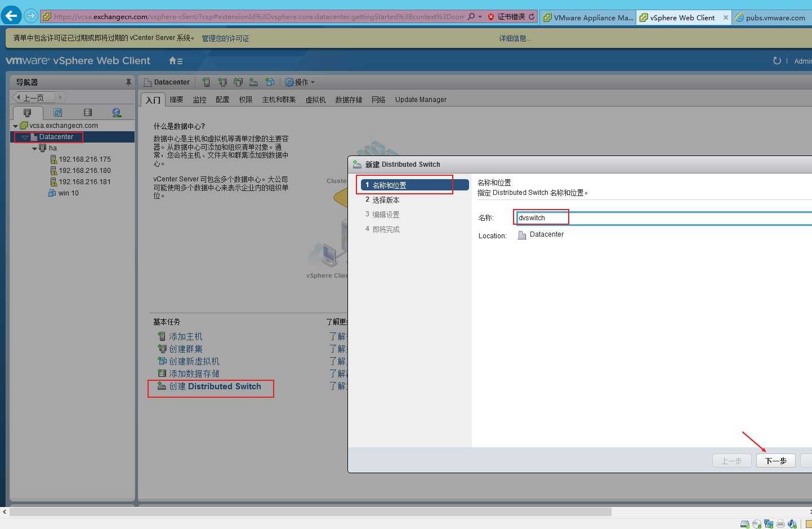Switch to Storage navigator view
The height and width of the screenshot is (529, 812).
[87, 113]
